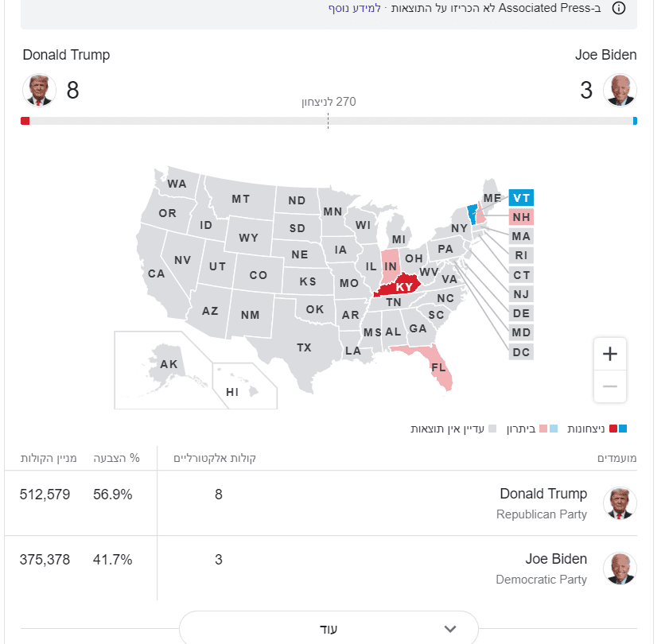
Task: Click Biden's avatar in the candidates table
Action: (620, 568)
